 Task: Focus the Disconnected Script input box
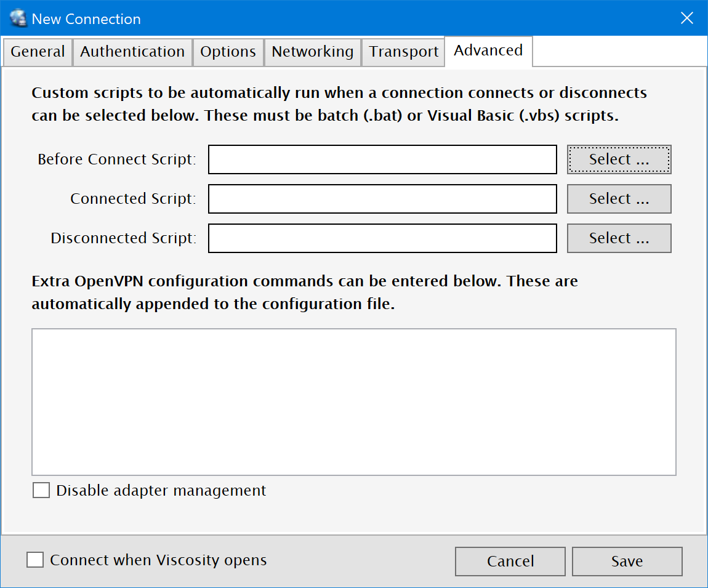[x=382, y=238]
